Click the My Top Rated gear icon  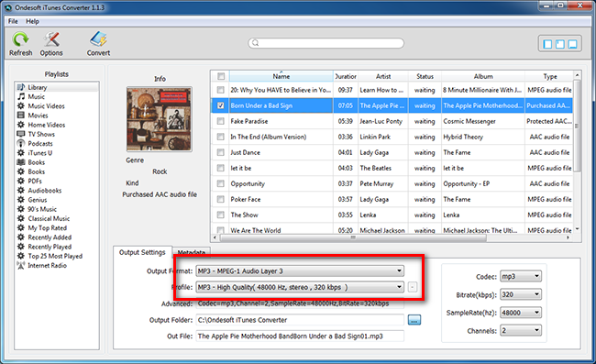(21, 227)
